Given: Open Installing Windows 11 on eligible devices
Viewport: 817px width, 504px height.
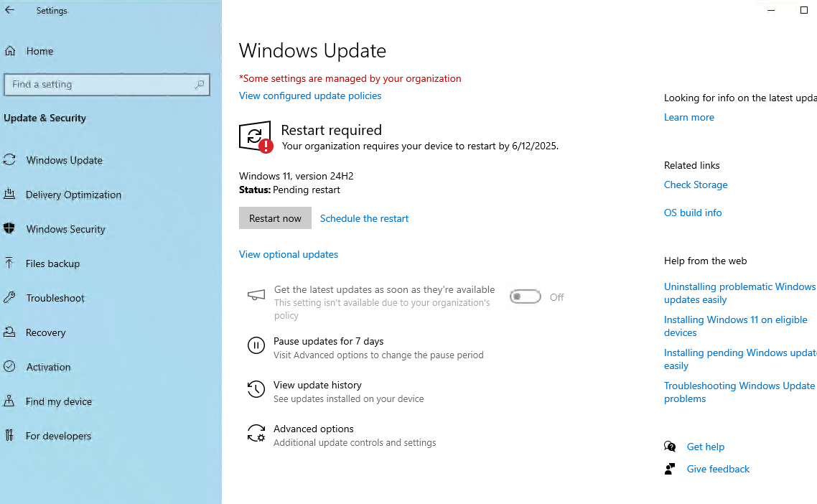Looking at the screenshot, I should 736,326.
